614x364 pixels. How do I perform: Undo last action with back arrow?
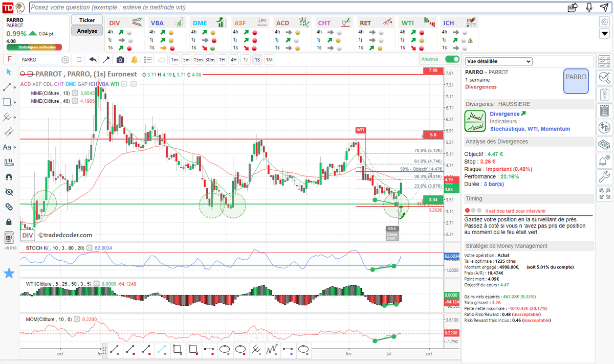[93, 59]
